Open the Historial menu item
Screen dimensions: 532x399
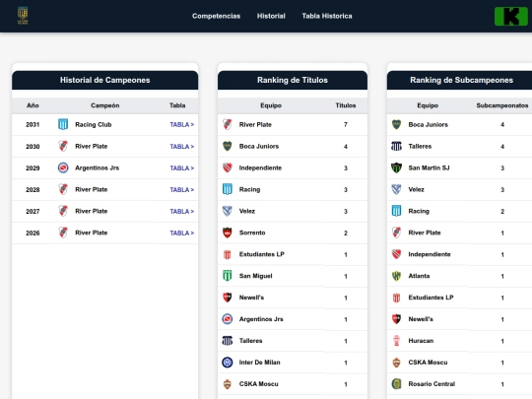pyautogui.click(x=271, y=16)
